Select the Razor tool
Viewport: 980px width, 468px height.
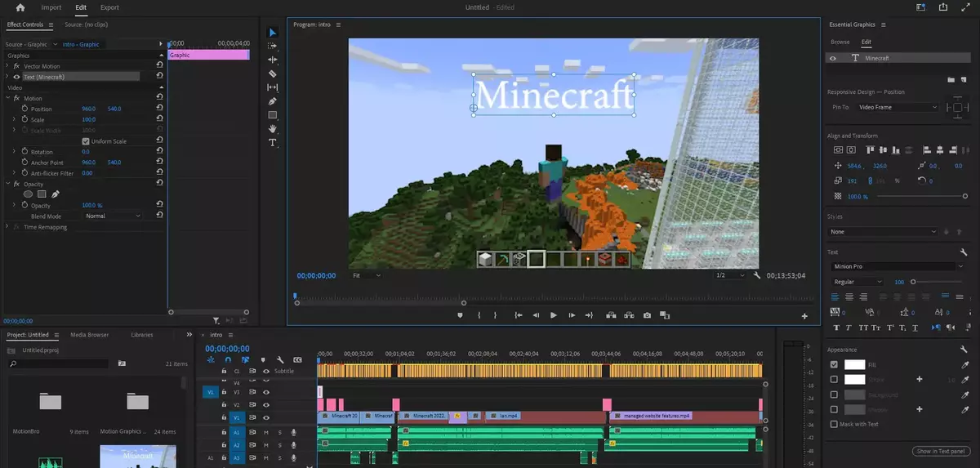coord(273,74)
